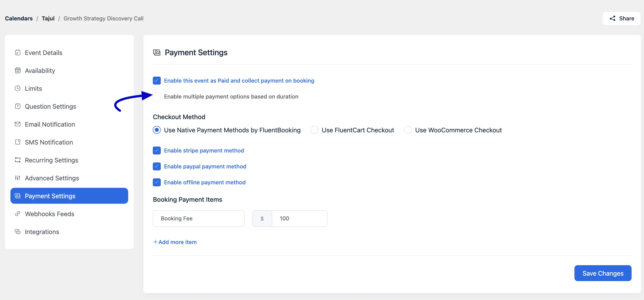Go to Availability settings
Viewport: 644px width, 300px height.
pos(69,71)
